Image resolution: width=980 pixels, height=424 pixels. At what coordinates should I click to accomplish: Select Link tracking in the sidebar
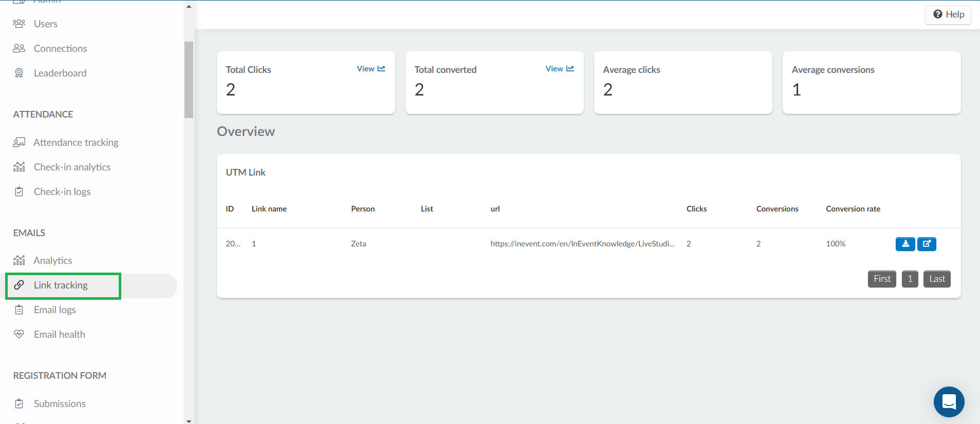[61, 285]
